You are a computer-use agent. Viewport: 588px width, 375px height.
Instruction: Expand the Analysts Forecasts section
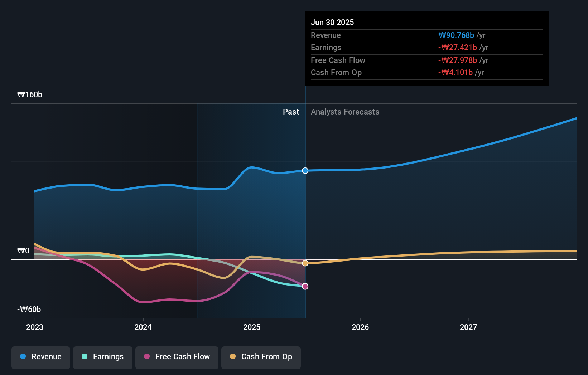[x=345, y=112]
